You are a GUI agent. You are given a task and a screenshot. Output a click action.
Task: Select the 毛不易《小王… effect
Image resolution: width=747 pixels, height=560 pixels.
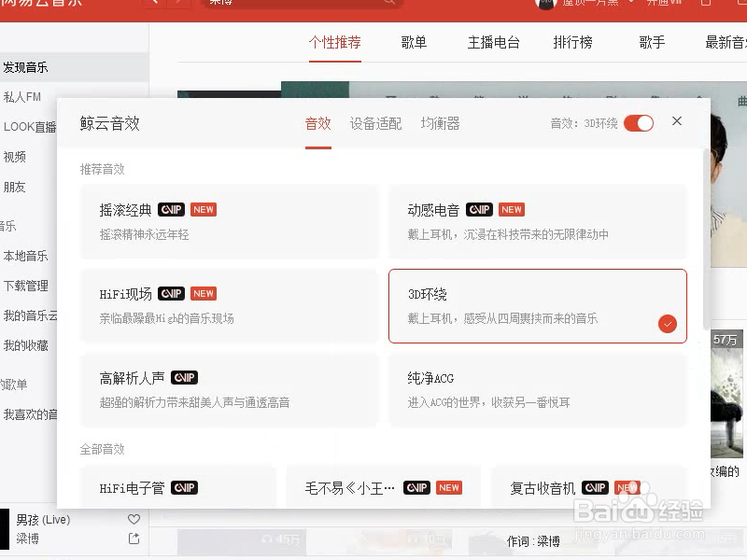tap(384, 487)
